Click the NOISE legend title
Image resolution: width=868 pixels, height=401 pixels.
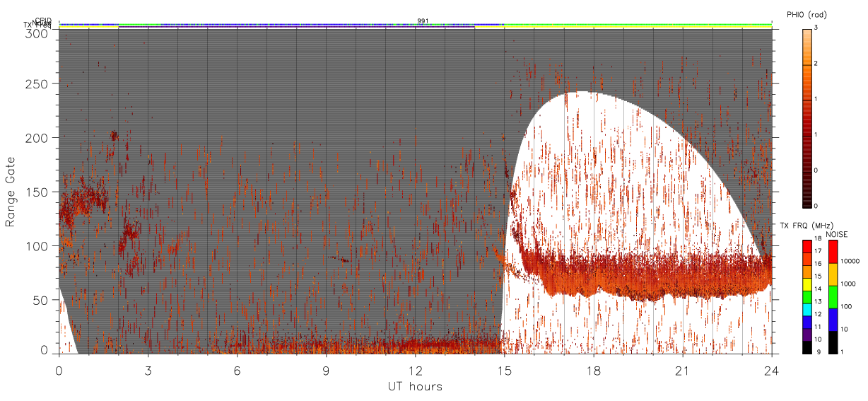click(838, 233)
